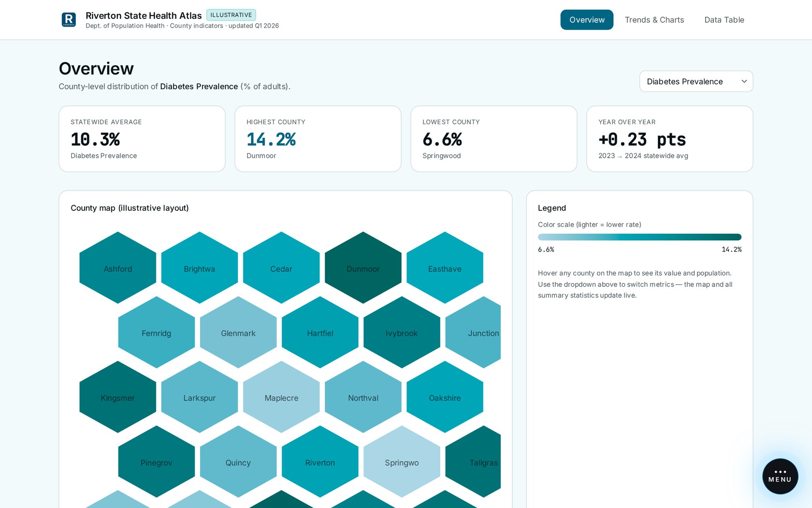Click the Dept. of Population Health subtitle
812x508 pixels.
pos(182,26)
